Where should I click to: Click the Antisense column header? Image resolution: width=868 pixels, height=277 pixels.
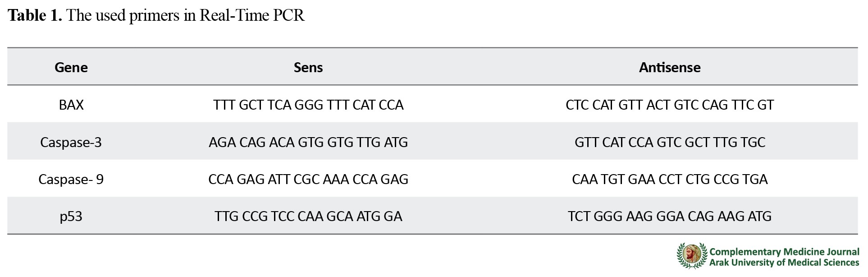click(x=670, y=67)
